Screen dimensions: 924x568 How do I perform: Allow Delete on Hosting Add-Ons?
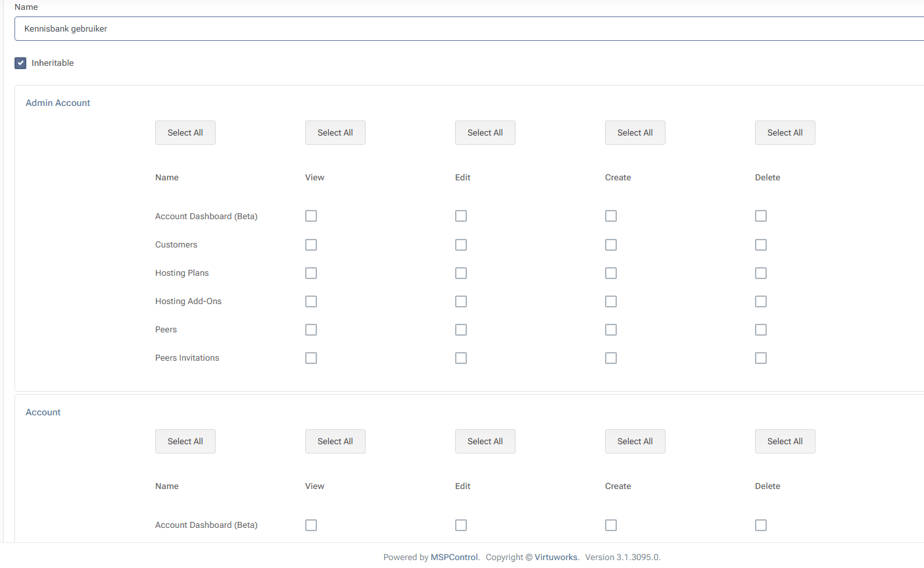761,301
